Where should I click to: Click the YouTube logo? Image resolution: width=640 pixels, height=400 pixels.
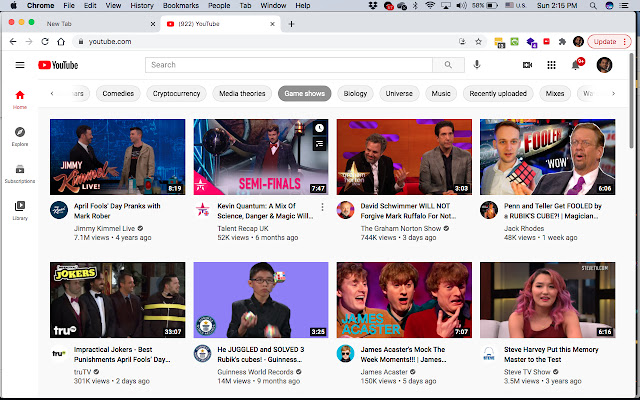[x=58, y=65]
